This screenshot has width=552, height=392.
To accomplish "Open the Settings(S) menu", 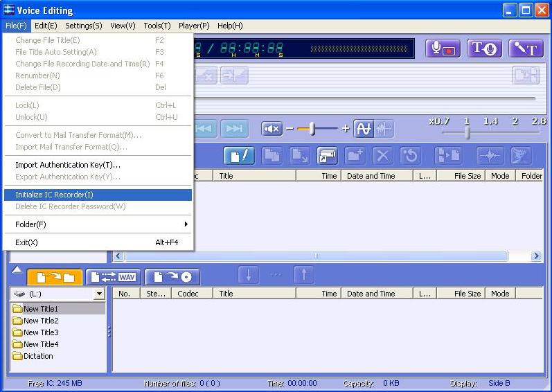I will pos(84,26).
